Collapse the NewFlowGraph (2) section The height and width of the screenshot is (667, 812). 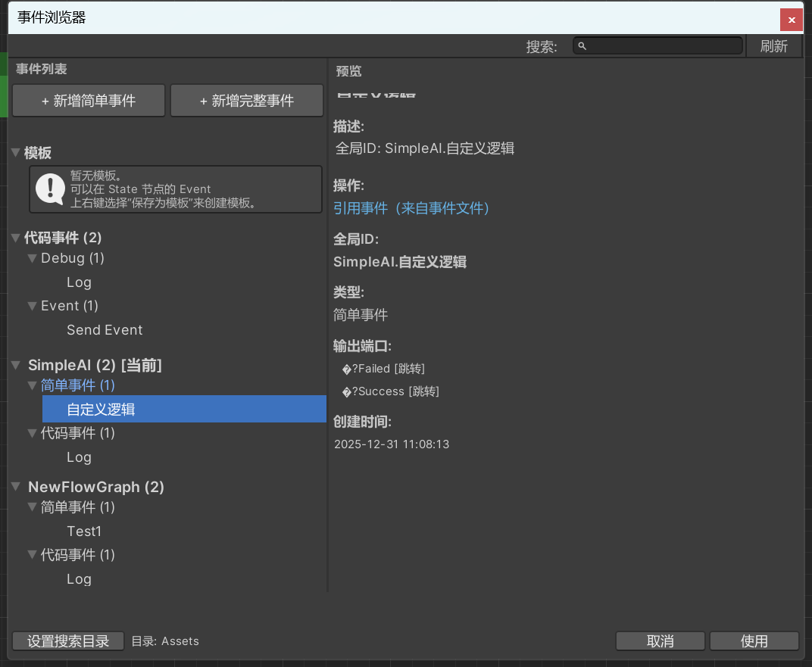[x=16, y=487]
